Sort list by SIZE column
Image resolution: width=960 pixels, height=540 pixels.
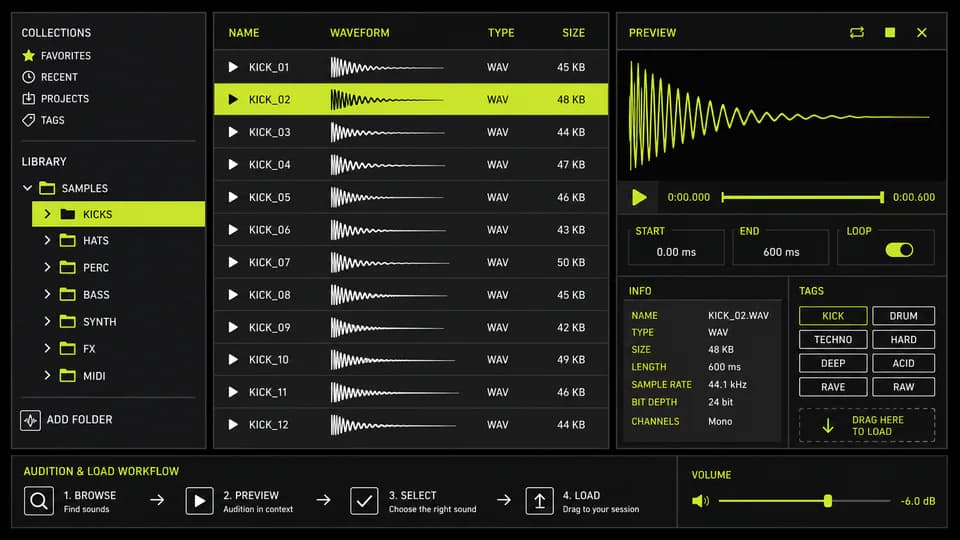point(573,33)
